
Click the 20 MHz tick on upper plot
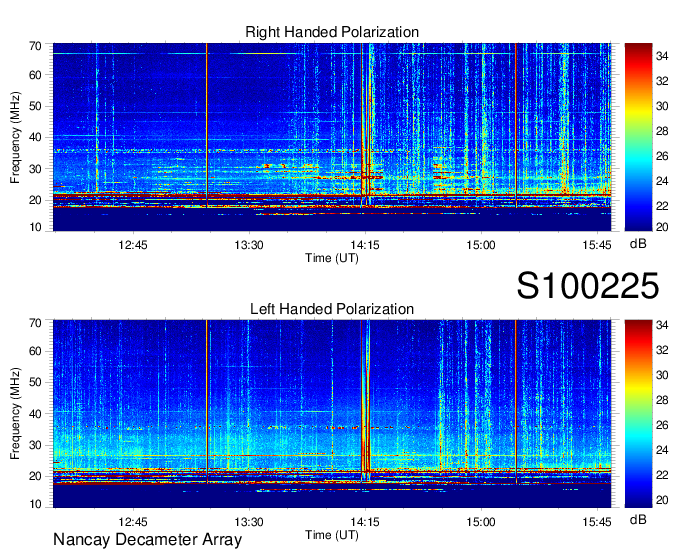tap(35, 200)
